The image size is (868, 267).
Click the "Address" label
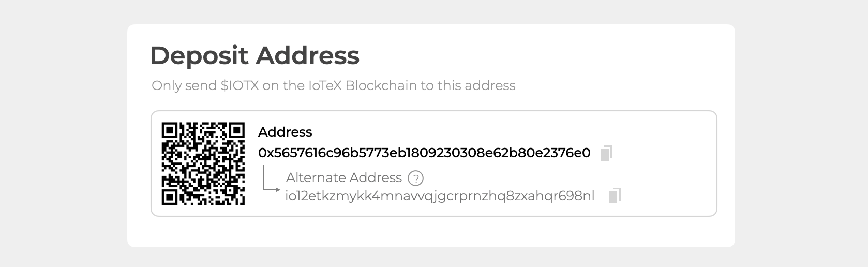point(285,132)
